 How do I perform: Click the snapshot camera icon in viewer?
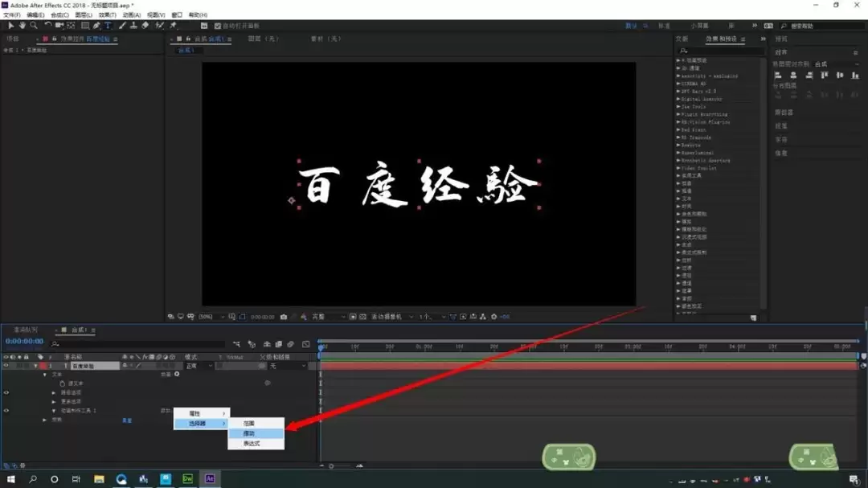[x=284, y=317]
